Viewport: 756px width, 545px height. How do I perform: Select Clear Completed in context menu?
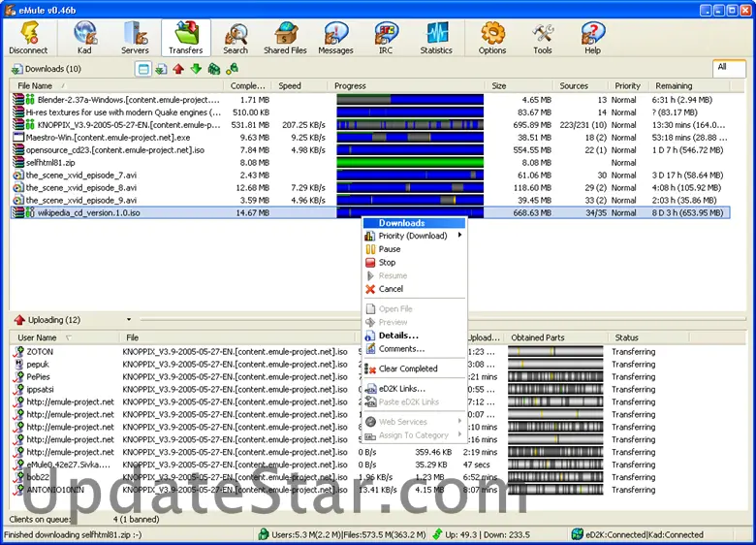point(408,369)
